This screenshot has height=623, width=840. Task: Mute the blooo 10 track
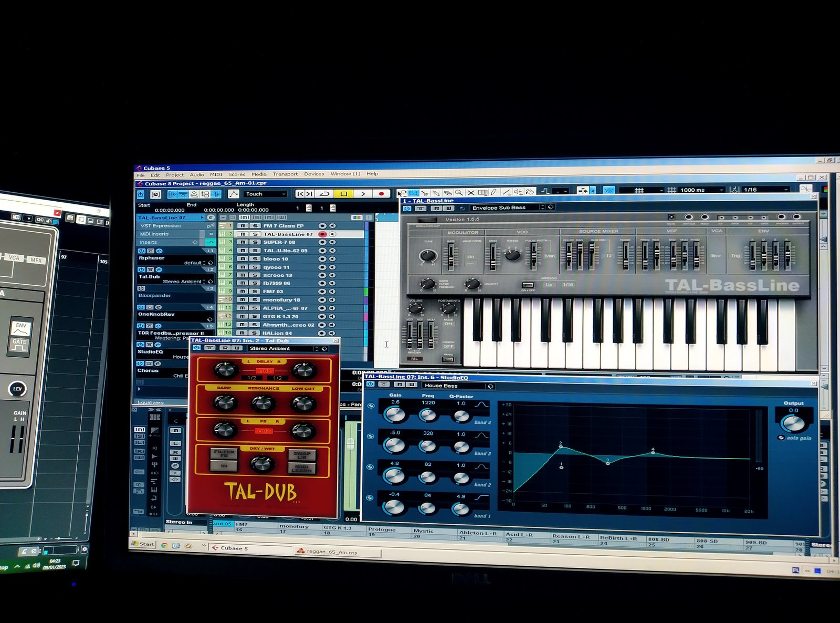coord(243,259)
